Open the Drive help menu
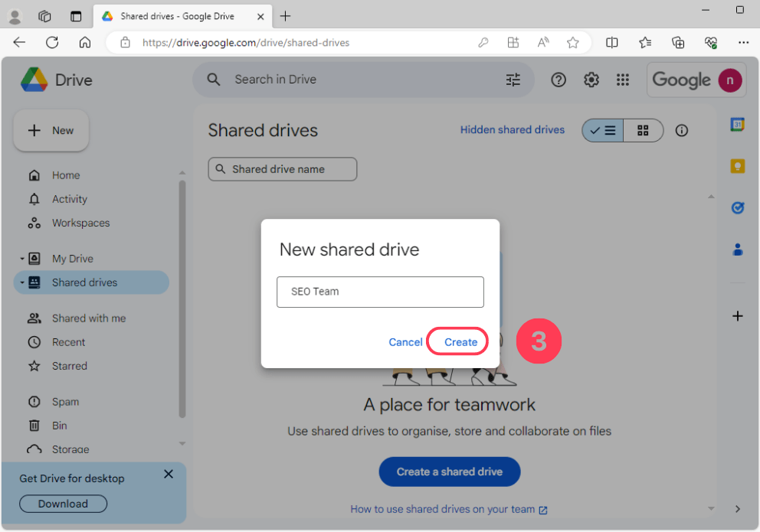This screenshot has width=760, height=532. 558,79
